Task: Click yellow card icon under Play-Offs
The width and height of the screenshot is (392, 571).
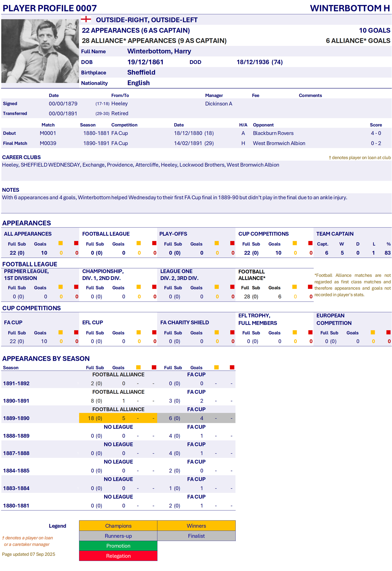Action: point(217,243)
